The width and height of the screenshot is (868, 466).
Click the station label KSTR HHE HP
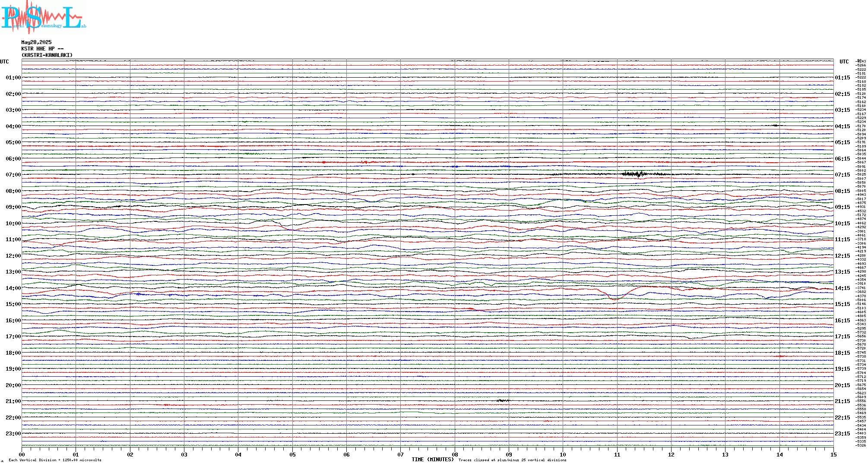(x=42, y=49)
